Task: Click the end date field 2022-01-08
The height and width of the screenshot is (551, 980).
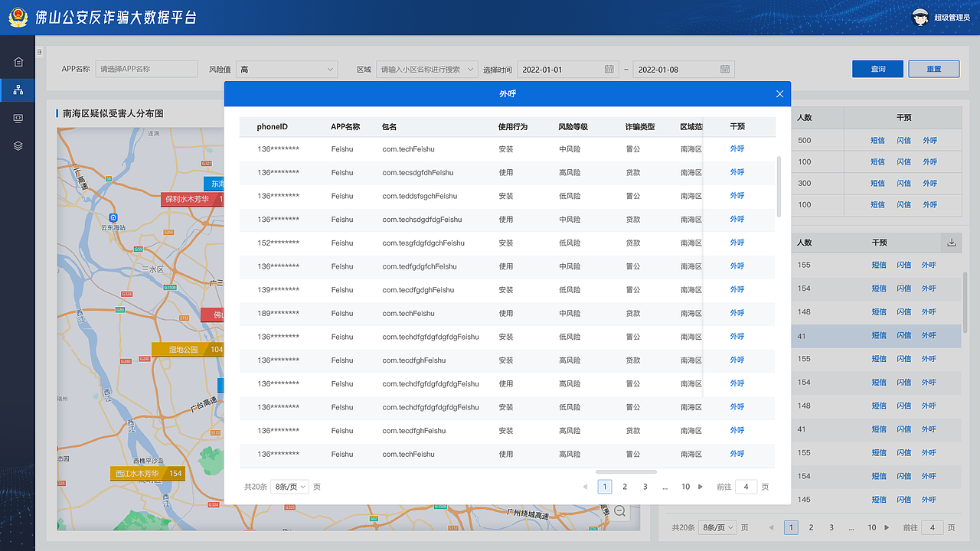Action: (684, 69)
